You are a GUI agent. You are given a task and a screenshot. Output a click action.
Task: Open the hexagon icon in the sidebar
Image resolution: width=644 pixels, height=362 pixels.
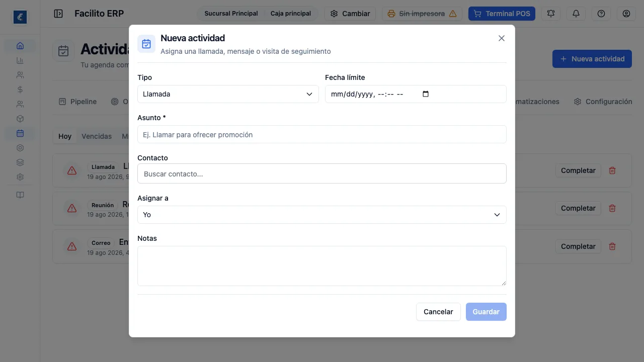coord(20,148)
